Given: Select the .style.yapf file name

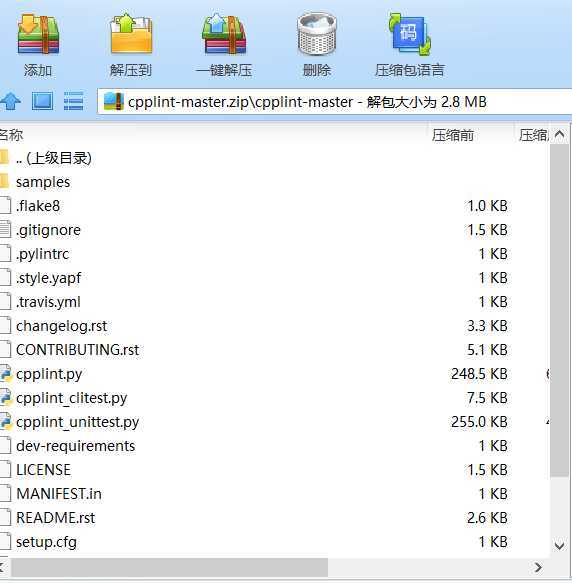Looking at the screenshot, I should tap(48, 278).
